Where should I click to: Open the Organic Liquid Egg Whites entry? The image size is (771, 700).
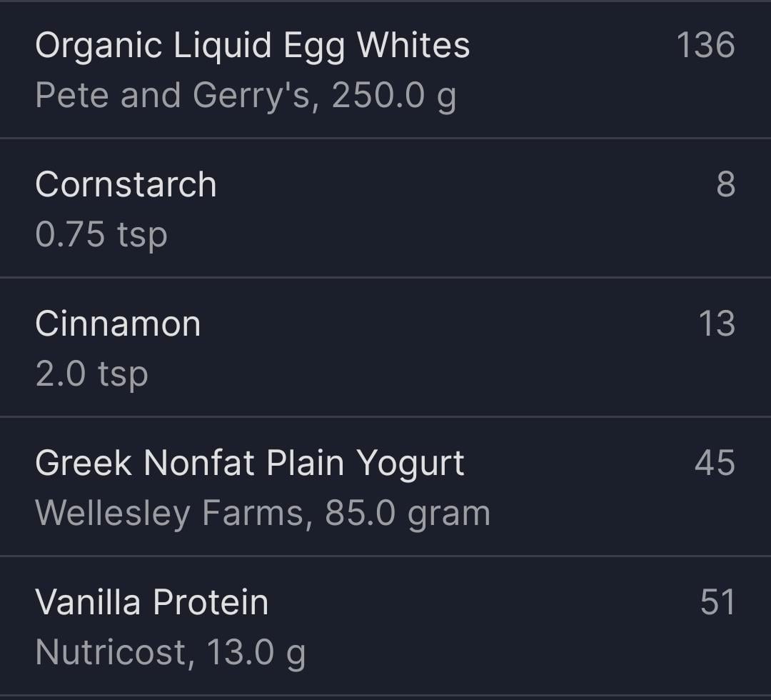pyautogui.click(x=252, y=46)
